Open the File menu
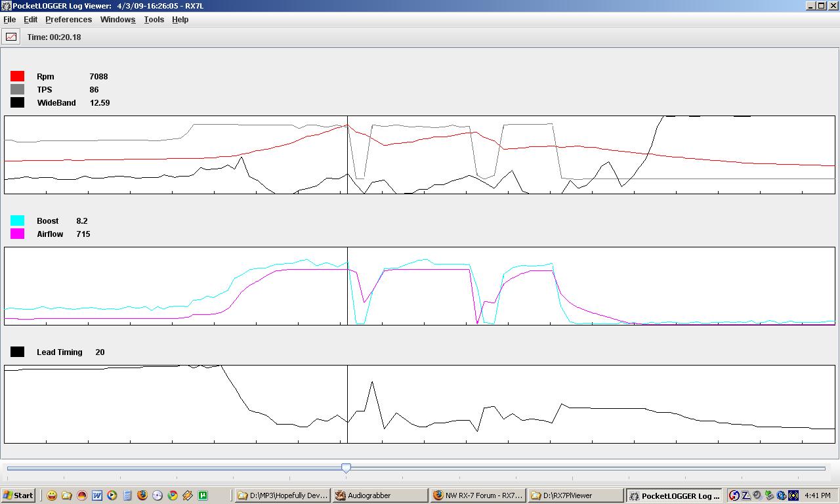The width and height of the screenshot is (840, 504). pyautogui.click(x=10, y=20)
